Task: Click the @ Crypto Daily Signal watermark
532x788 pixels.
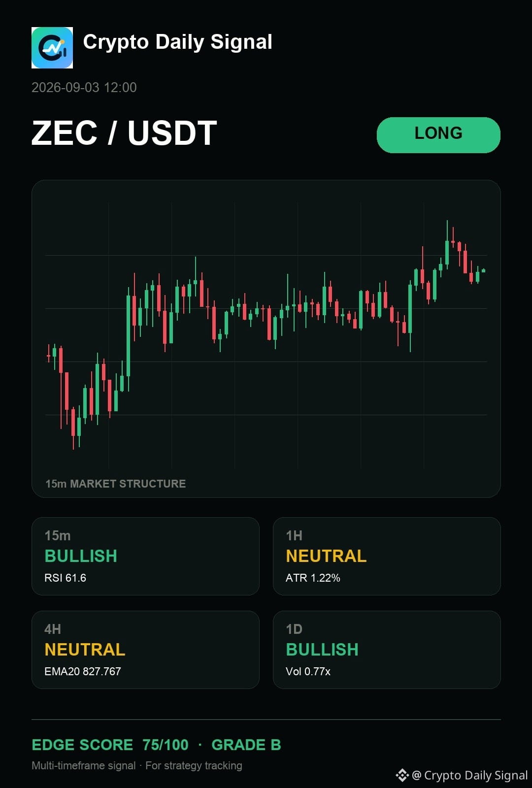Action: tap(469, 775)
